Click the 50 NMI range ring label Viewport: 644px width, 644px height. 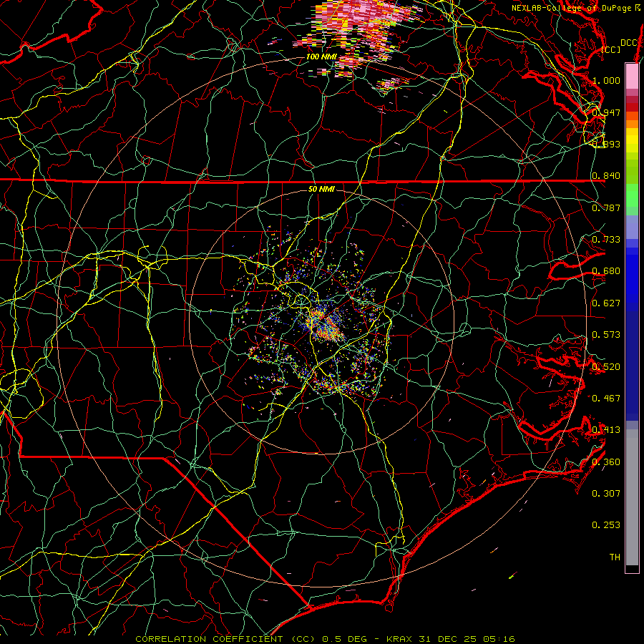(321, 189)
